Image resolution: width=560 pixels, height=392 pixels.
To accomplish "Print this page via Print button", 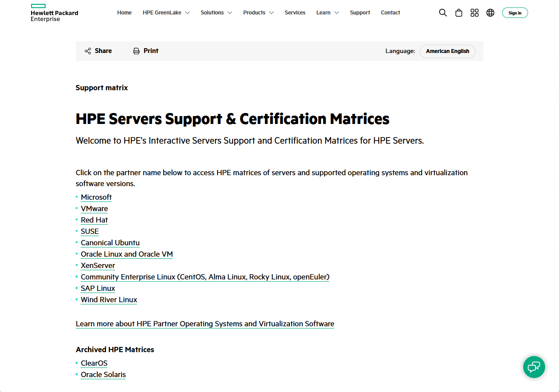I will 146,51.
